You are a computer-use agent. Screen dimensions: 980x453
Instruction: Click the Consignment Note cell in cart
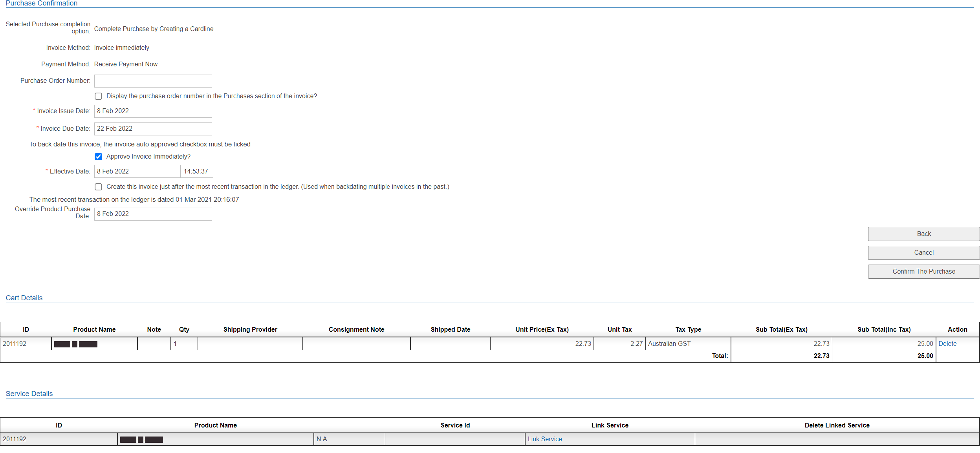356,344
